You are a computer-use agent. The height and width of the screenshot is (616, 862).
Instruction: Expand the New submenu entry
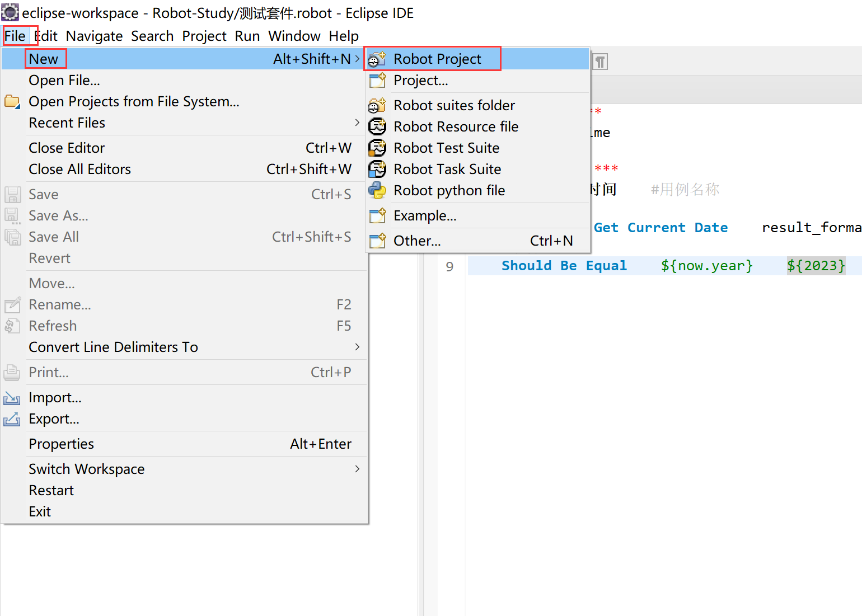click(x=184, y=59)
